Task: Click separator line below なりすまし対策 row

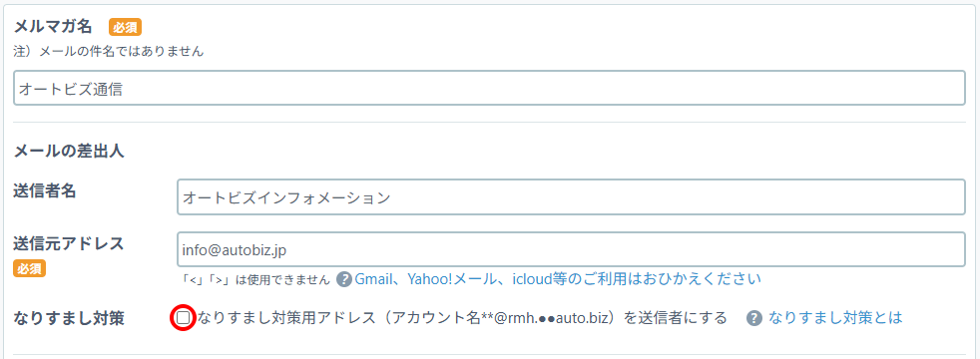Action: coord(489,355)
